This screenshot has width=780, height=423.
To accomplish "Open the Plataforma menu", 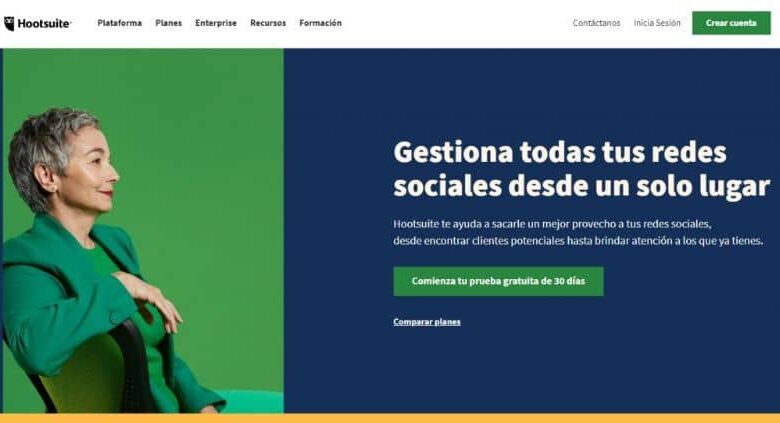I will (x=119, y=23).
